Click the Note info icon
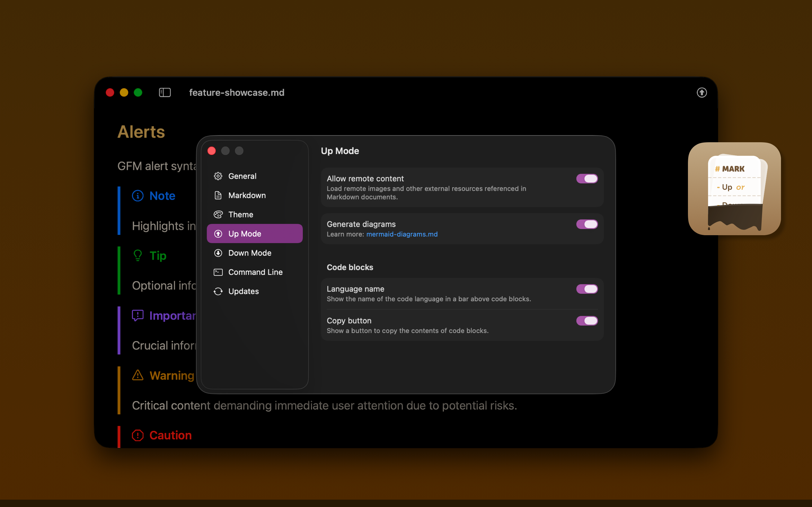Screen dimensions: 812x507 (138, 195)
